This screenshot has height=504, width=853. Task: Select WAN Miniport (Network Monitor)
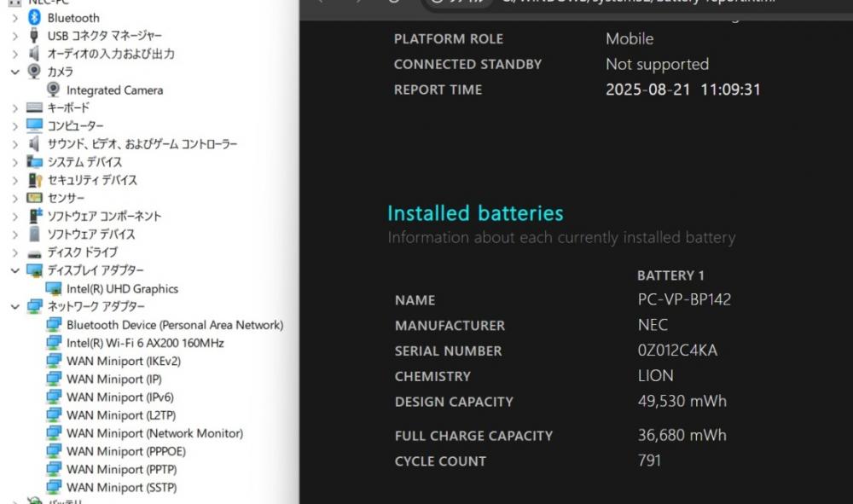[x=155, y=433]
